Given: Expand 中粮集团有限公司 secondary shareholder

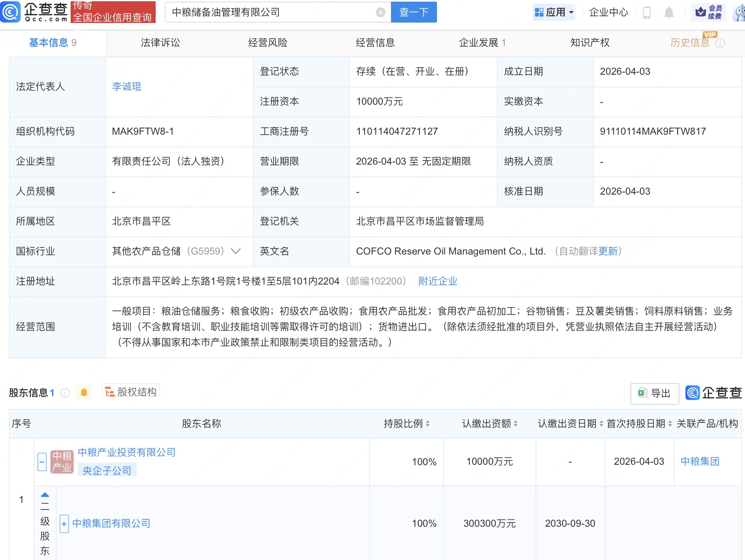Looking at the screenshot, I should [x=64, y=524].
